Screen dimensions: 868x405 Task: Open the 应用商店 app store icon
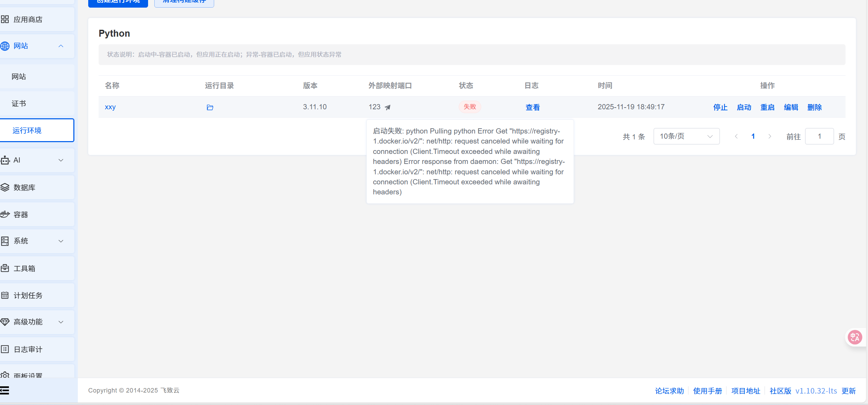tap(5, 19)
